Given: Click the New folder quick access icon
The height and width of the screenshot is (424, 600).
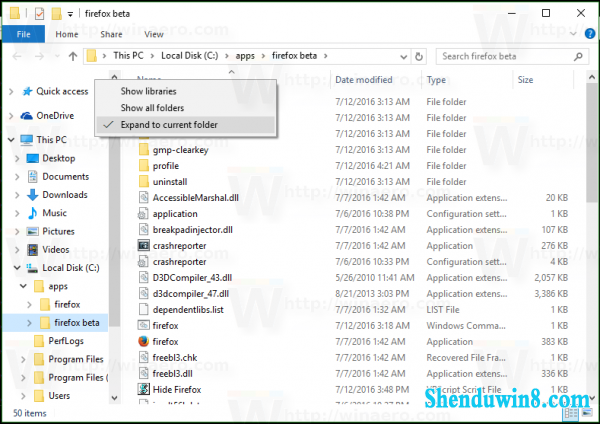Looking at the screenshot, I should (x=57, y=13).
